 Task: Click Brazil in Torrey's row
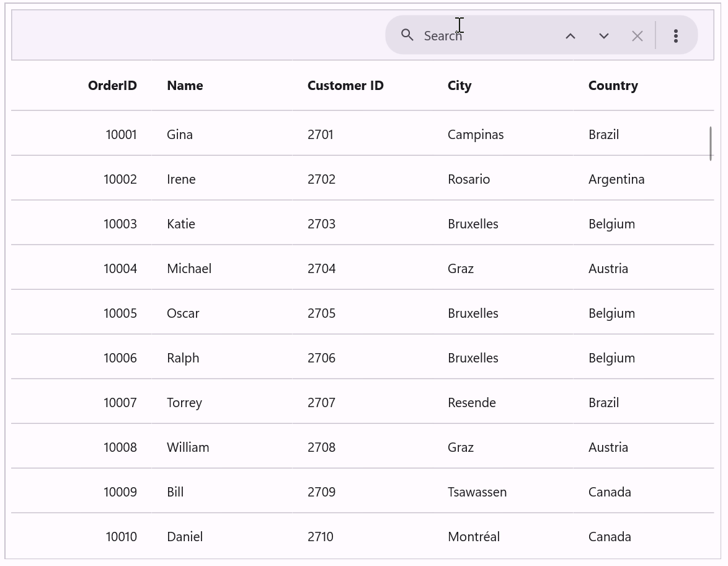pos(603,402)
